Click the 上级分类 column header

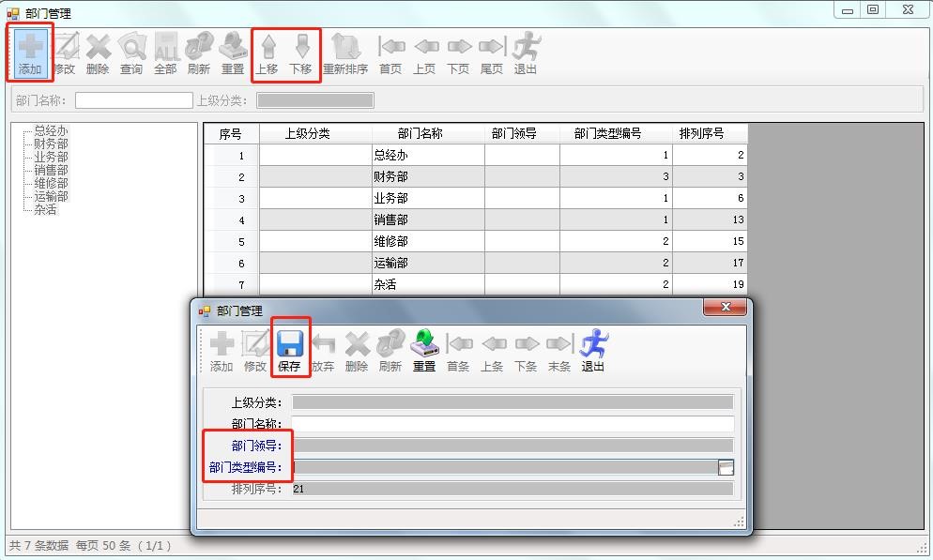pyautogui.click(x=315, y=134)
